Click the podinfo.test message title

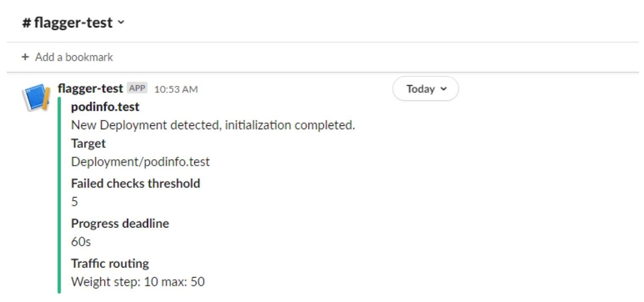[x=105, y=107]
